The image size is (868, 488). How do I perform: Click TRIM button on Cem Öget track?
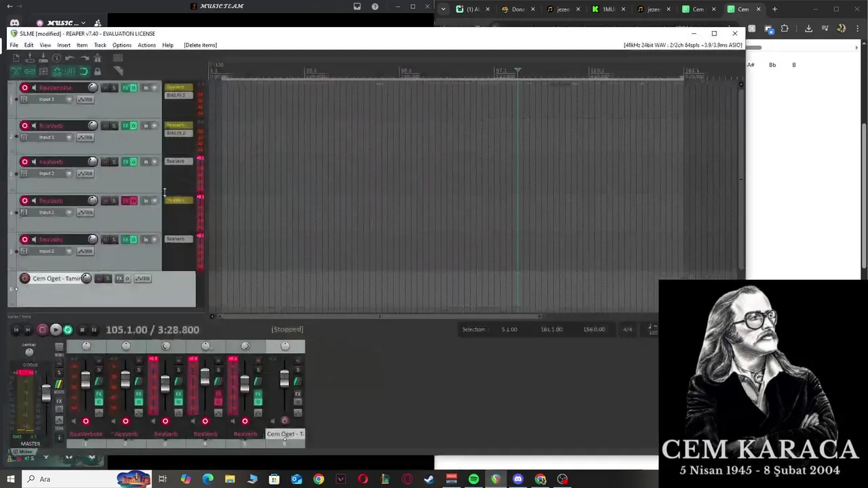[x=142, y=279]
